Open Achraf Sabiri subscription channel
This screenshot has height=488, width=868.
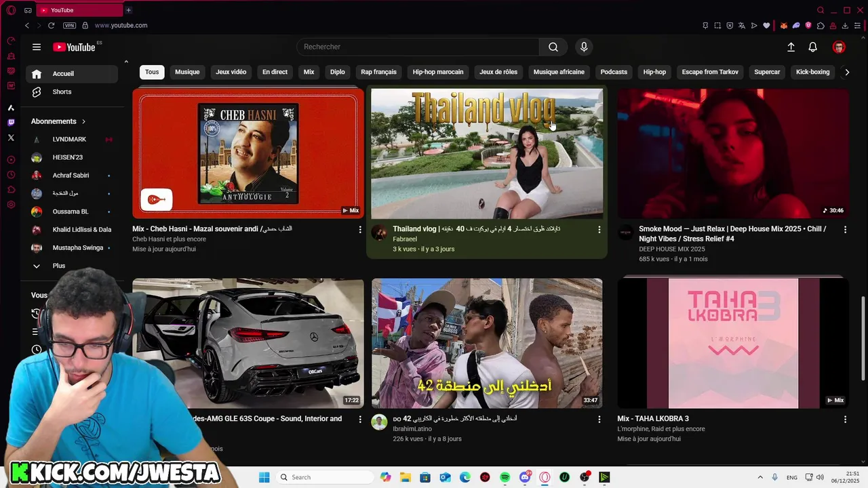[72, 176]
